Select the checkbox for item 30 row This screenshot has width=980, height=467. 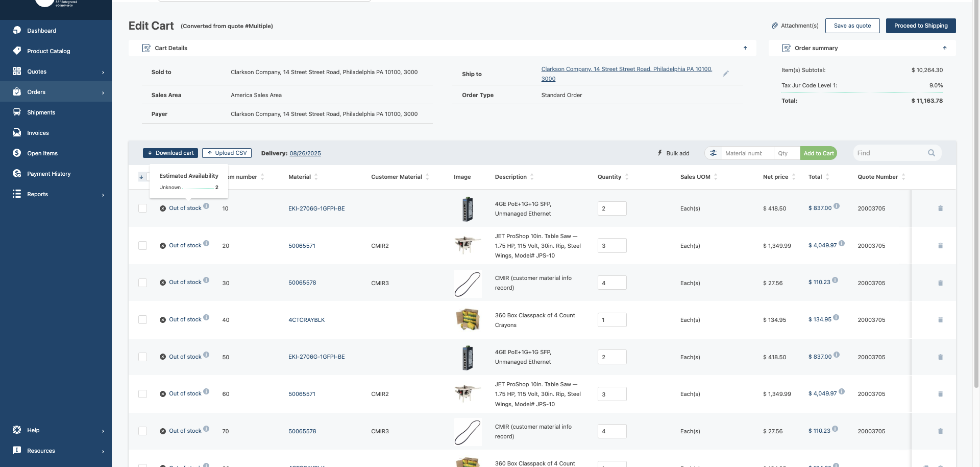(142, 283)
